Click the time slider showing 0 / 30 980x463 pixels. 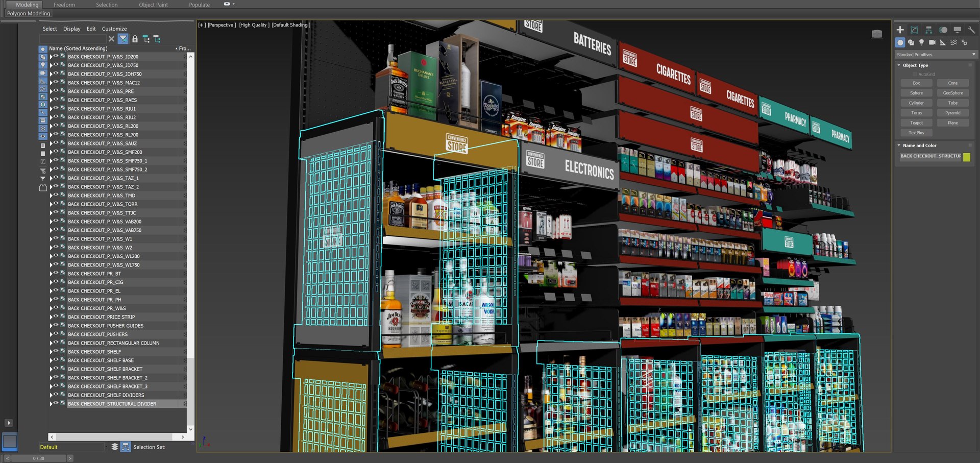[39, 458]
